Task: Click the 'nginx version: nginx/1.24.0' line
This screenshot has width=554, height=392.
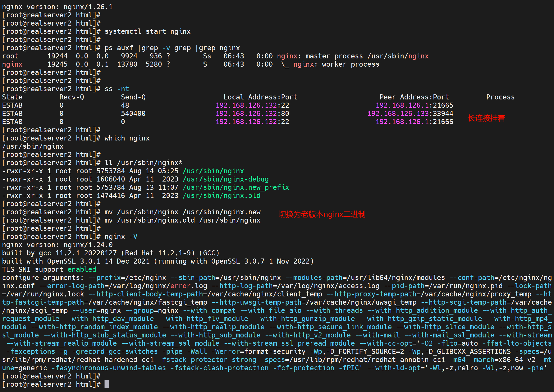Action: (x=57, y=245)
